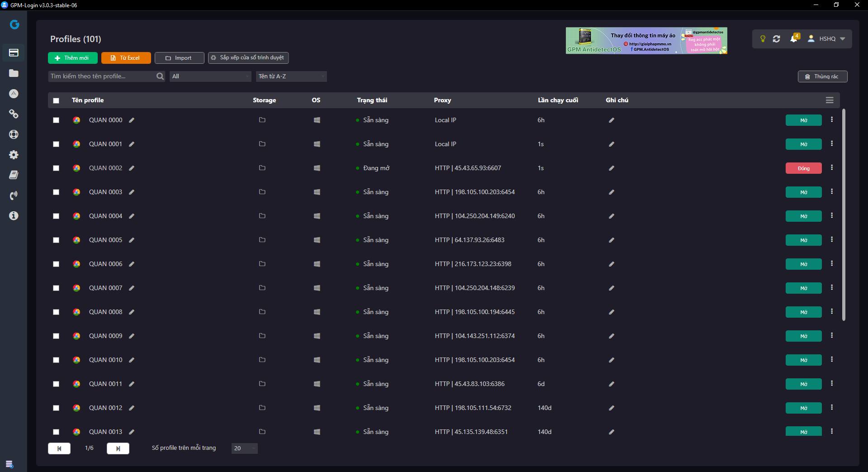Click pencil icon next to QUAN 0003 name
Screen dimensions: 868x472
click(132, 192)
